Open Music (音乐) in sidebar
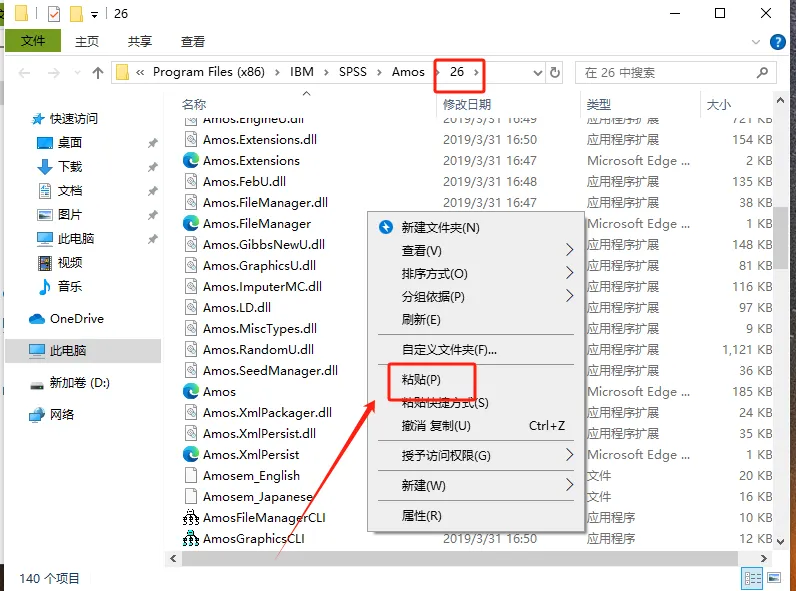 coord(70,286)
